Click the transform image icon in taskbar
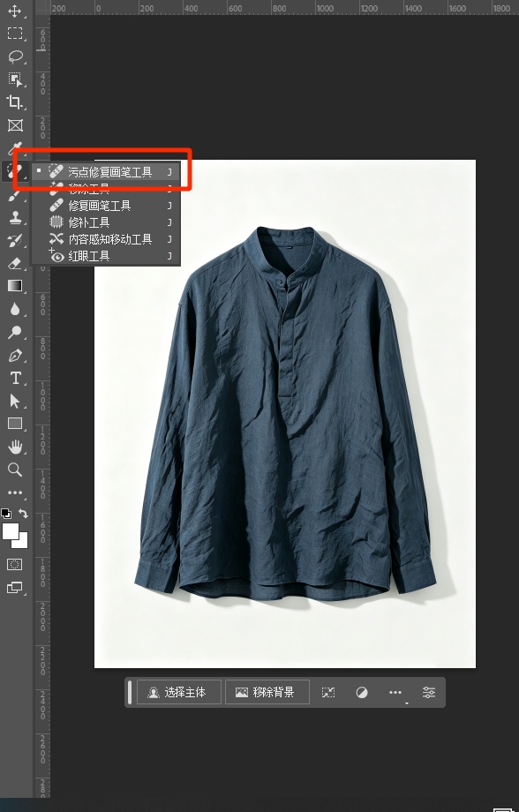This screenshot has height=812, width=519. tap(328, 692)
